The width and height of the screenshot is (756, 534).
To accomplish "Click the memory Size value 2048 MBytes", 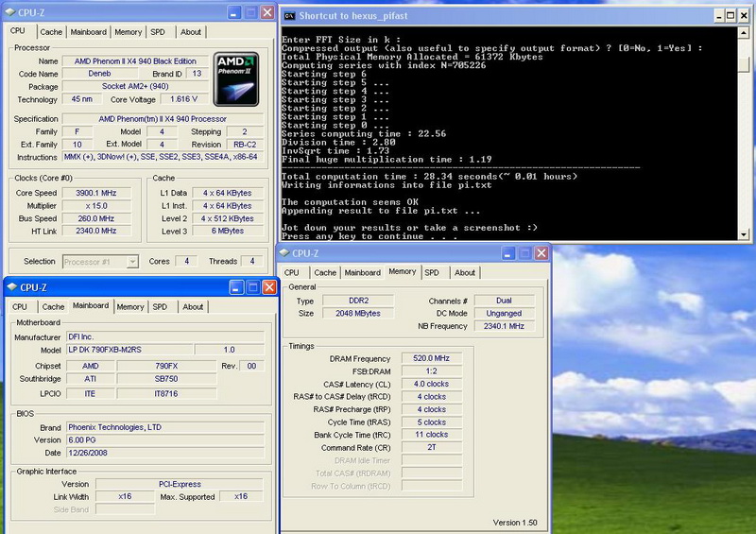I will click(358, 314).
